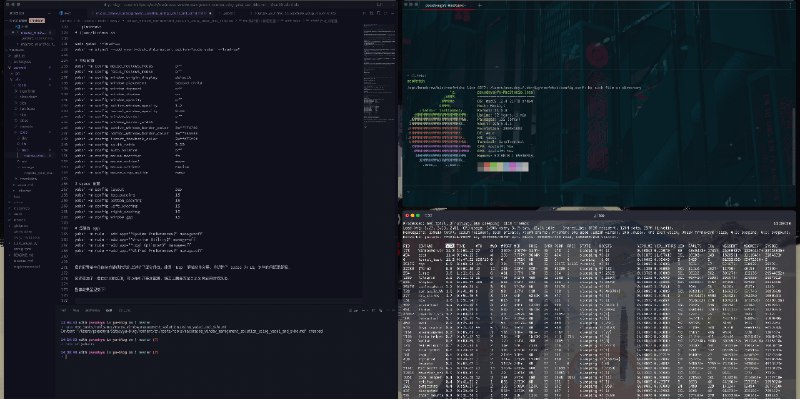Click the 'CPU: Apple M1 Max' line in neofetch output
Image resolution: width=800 pixels, height=399 pixels.
[x=495, y=146]
